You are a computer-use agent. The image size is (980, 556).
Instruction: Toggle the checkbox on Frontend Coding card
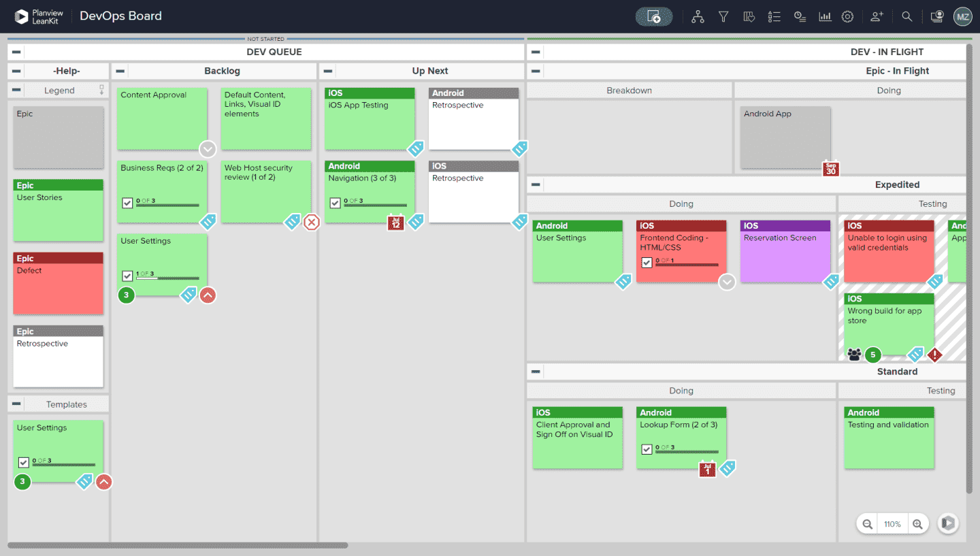click(x=646, y=261)
